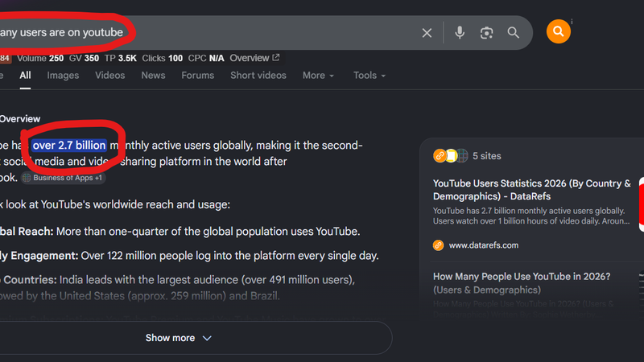Start voice search with the microphone icon
The width and height of the screenshot is (644, 362).
click(x=460, y=32)
